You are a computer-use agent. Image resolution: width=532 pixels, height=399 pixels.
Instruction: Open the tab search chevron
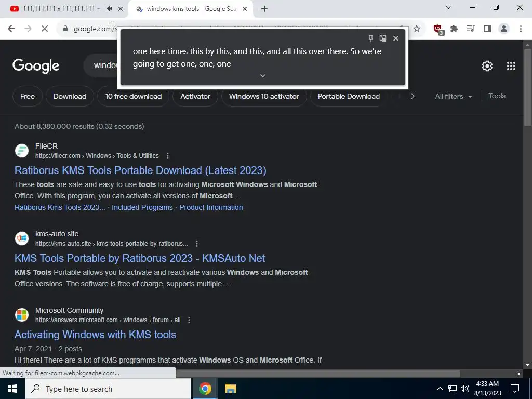(x=448, y=7)
